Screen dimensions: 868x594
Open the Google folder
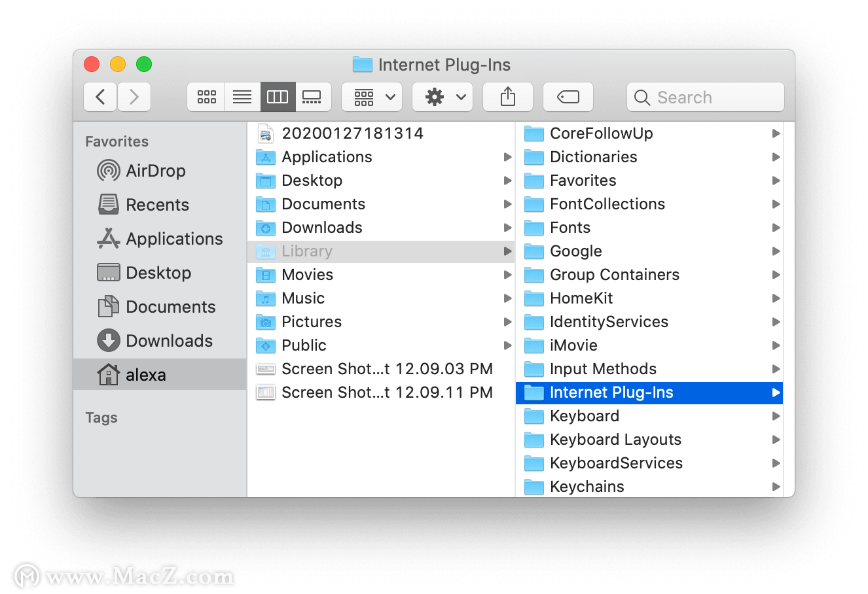pos(649,251)
